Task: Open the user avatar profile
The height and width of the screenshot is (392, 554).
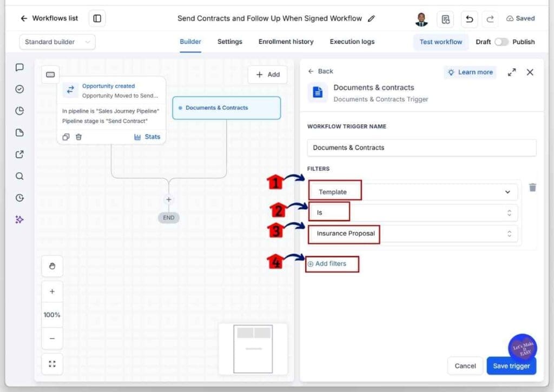Action: point(421,19)
